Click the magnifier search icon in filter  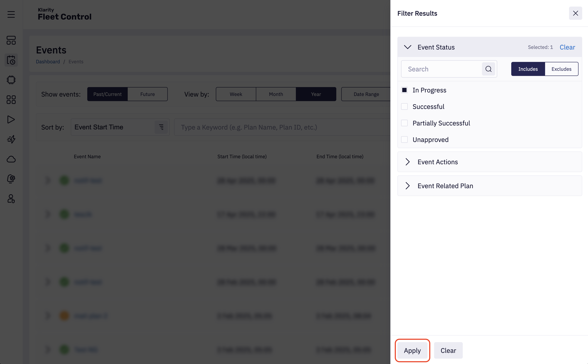point(488,69)
